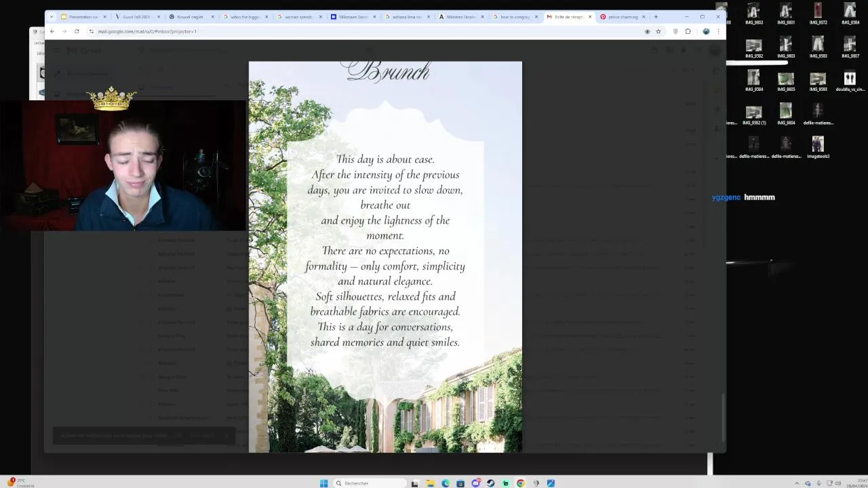This screenshot has height=488, width=868.
Task: Open IMG_9801 desktop file
Action: (x=786, y=14)
